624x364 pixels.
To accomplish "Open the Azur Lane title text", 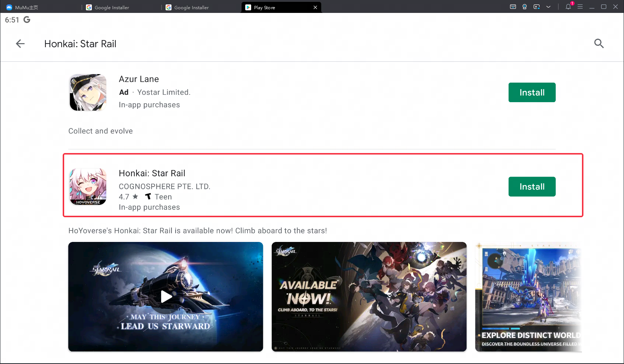I will [139, 79].
